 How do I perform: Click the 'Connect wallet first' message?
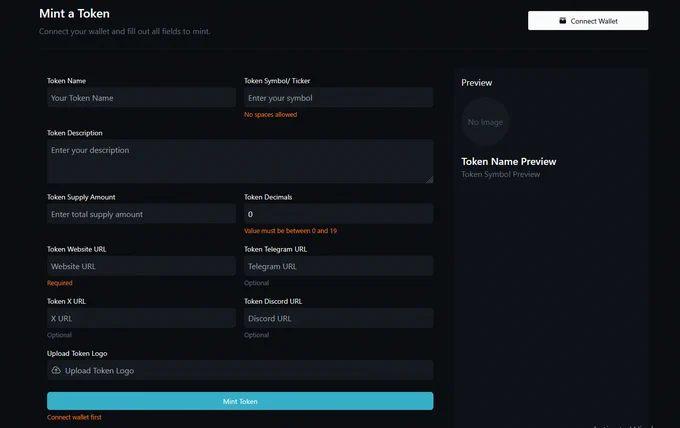click(74, 417)
